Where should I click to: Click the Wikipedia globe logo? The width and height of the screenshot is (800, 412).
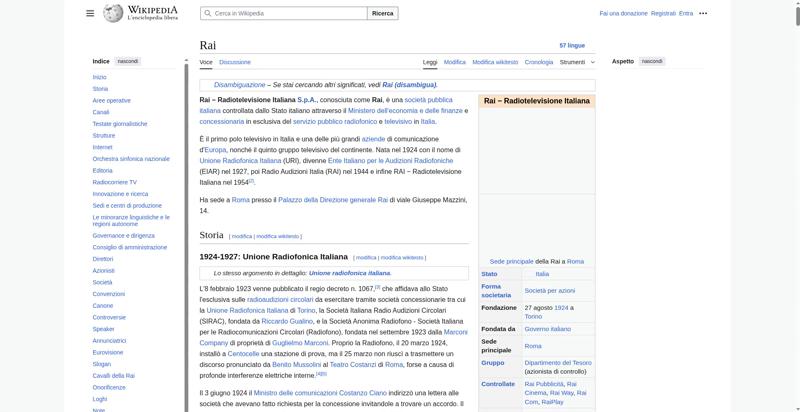click(113, 13)
